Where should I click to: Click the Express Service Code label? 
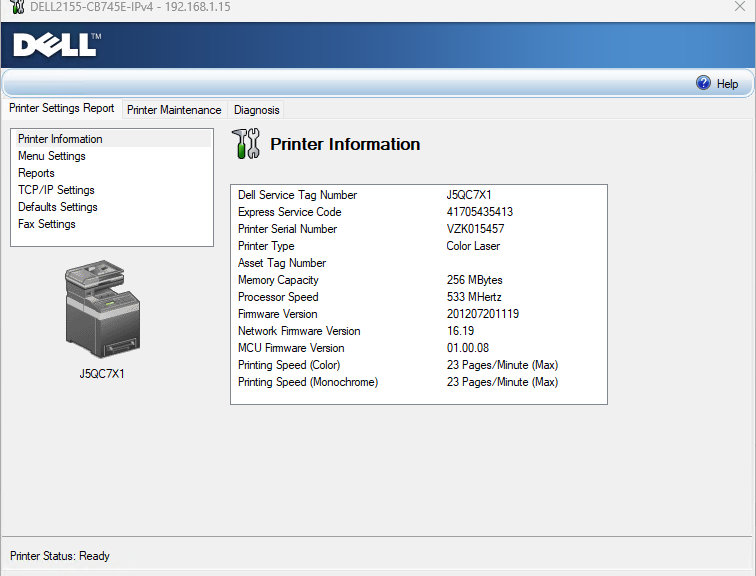[289, 212]
